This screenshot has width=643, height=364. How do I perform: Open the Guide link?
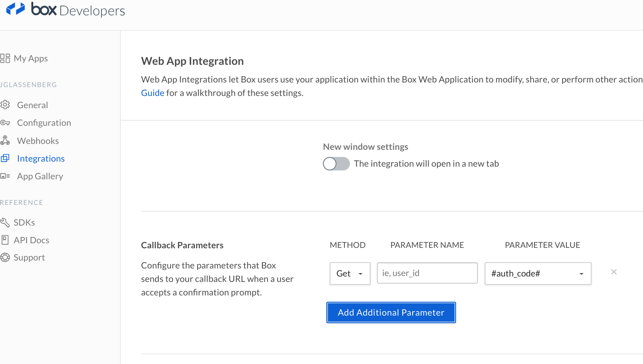tap(152, 93)
